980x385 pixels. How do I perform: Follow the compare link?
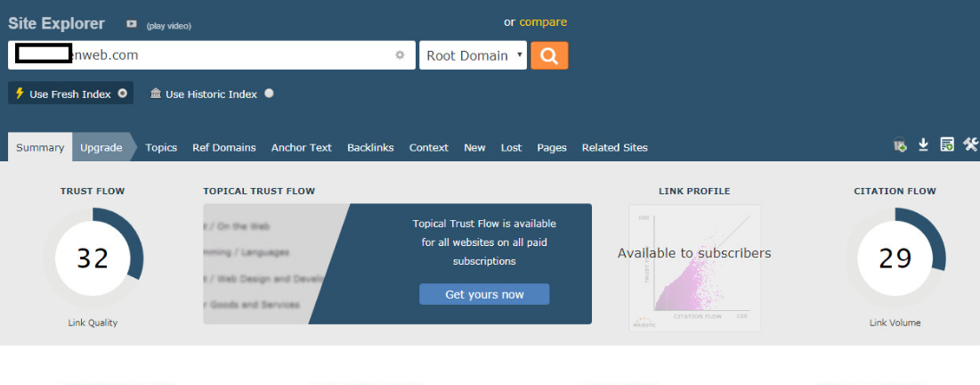click(x=543, y=22)
